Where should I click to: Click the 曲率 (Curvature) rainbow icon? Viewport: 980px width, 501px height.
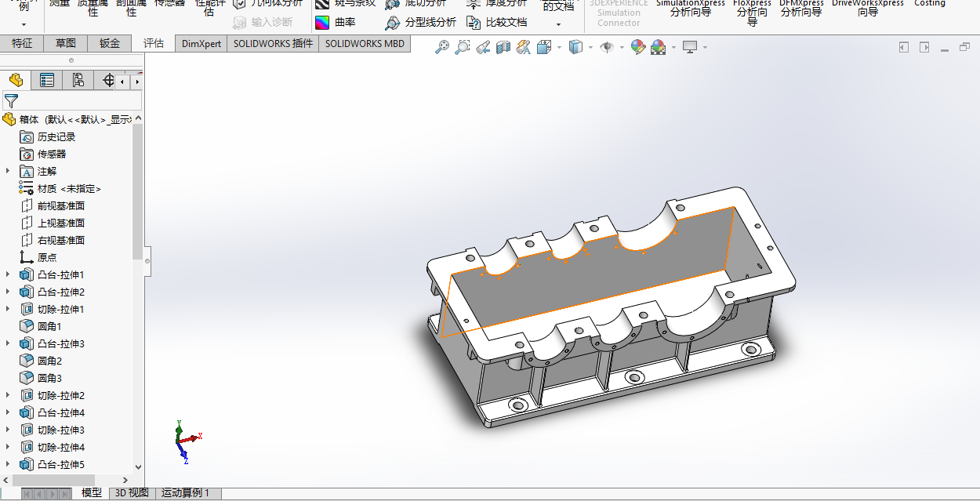point(322,23)
